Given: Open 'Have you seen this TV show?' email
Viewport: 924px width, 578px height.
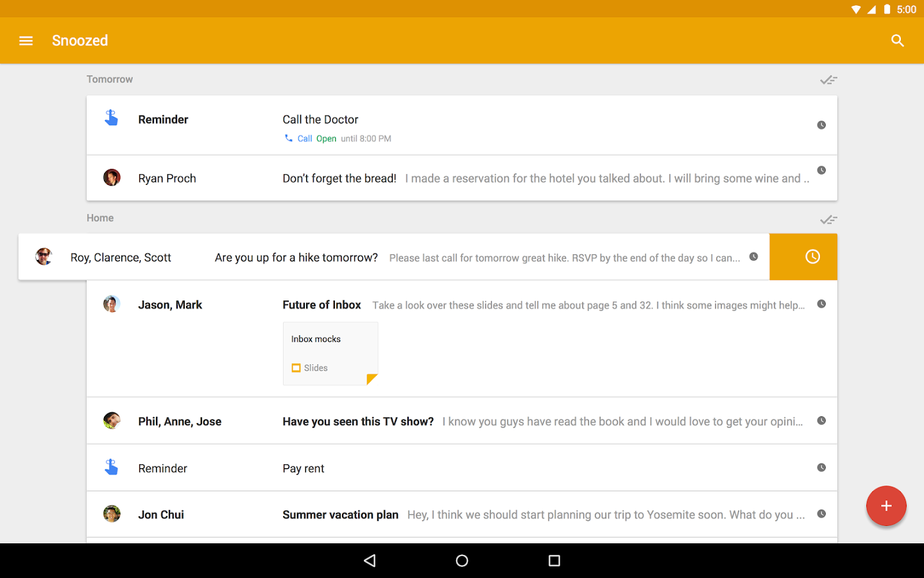Looking at the screenshot, I should tap(462, 421).
